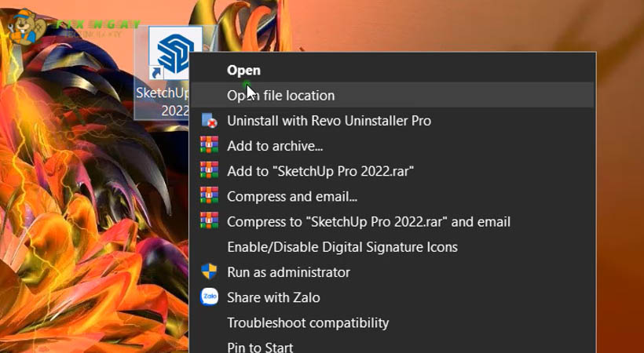Select Uninstall with Revo Uninstaller Pro
Viewport: 644px width, 353px height.
tap(328, 121)
